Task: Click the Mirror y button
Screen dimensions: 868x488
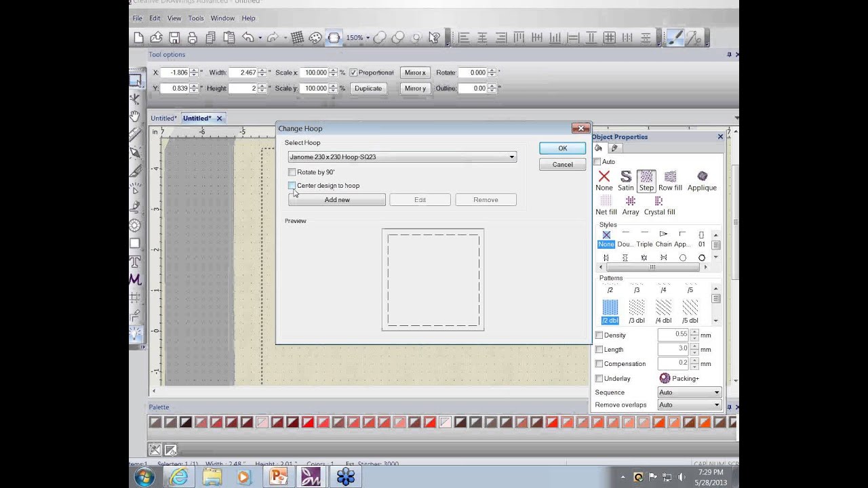Action: click(x=415, y=88)
